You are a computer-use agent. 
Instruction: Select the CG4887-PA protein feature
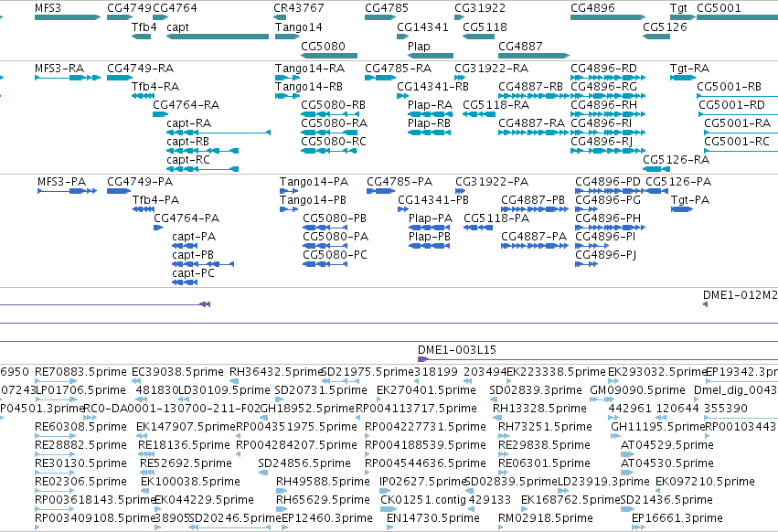point(535,246)
